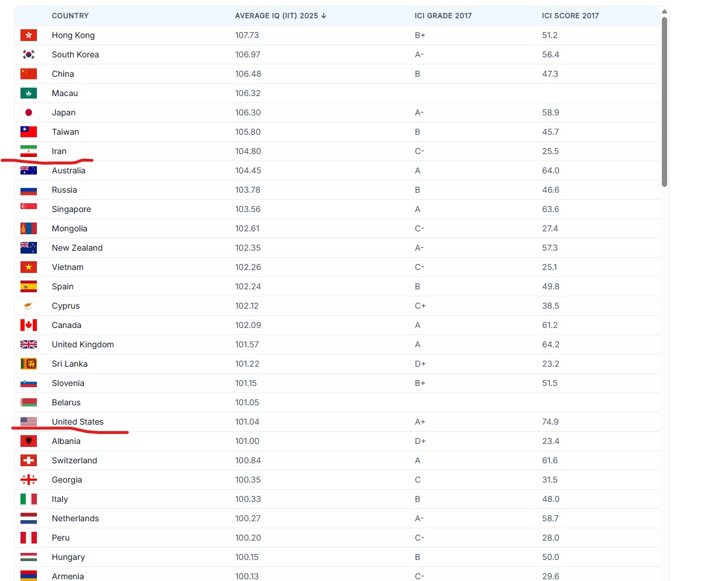Click the Russia flag icon
Viewport: 728px width, 581px height.
pyautogui.click(x=29, y=190)
